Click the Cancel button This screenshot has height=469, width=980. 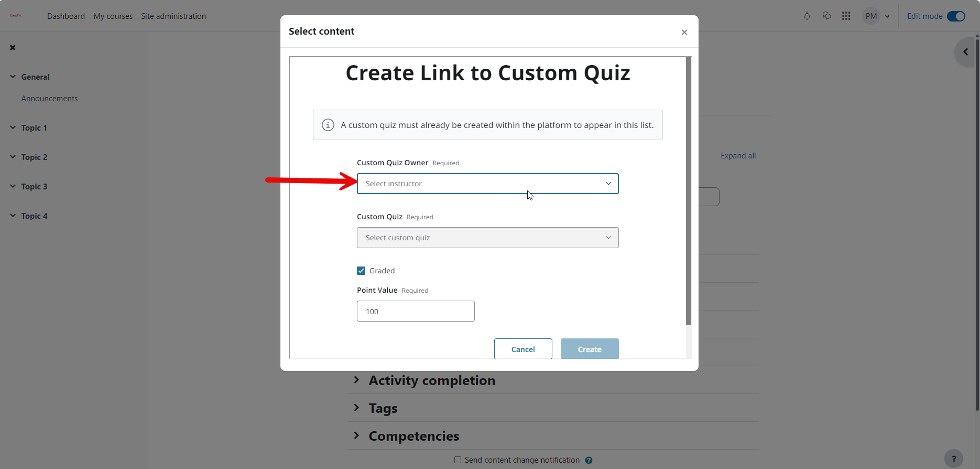[x=523, y=349]
